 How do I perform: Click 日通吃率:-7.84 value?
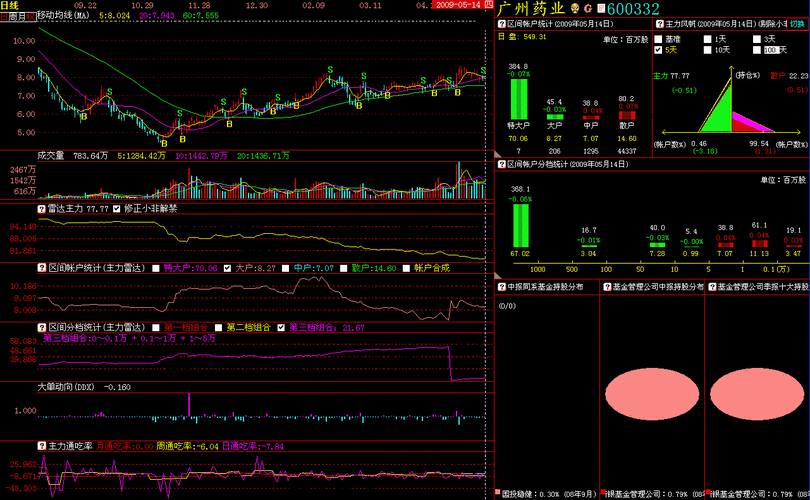click(253, 446)
